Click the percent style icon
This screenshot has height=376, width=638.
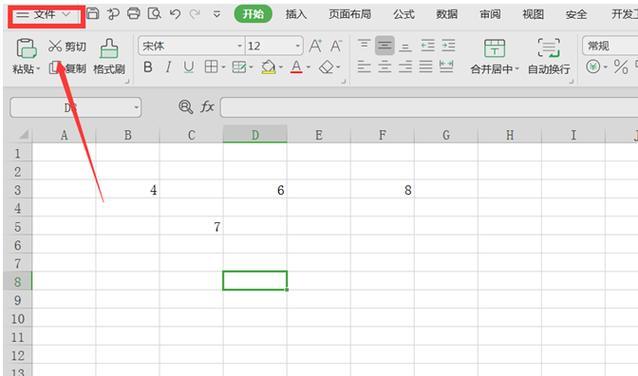coord(621,67)
